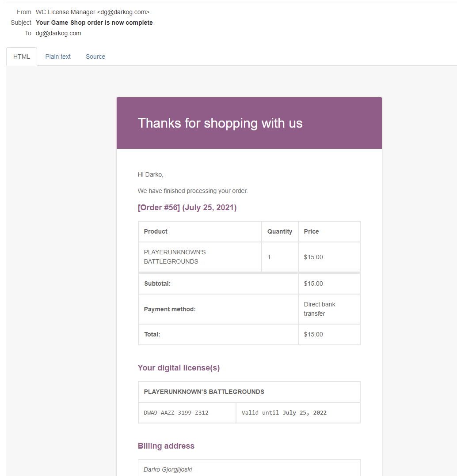
Task: Click the 'Thanks for shopping with us' banner
Action: [x=220, y=123]
